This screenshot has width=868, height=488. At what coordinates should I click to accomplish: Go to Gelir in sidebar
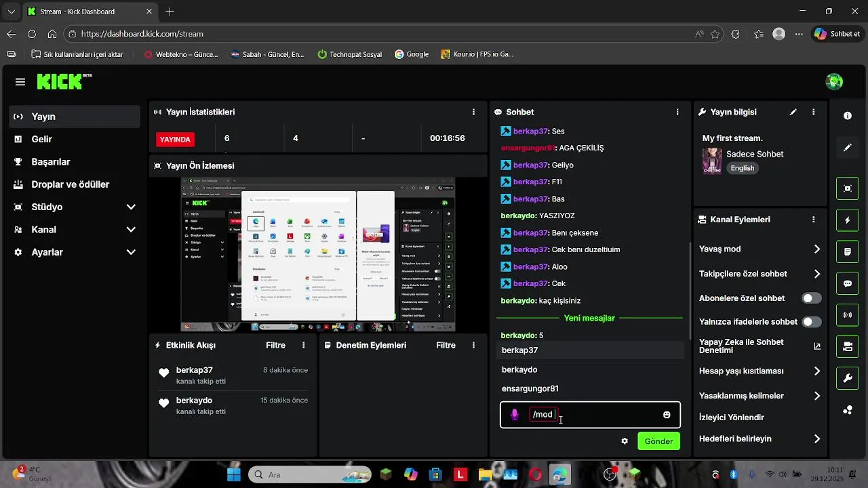coord(75,139)
